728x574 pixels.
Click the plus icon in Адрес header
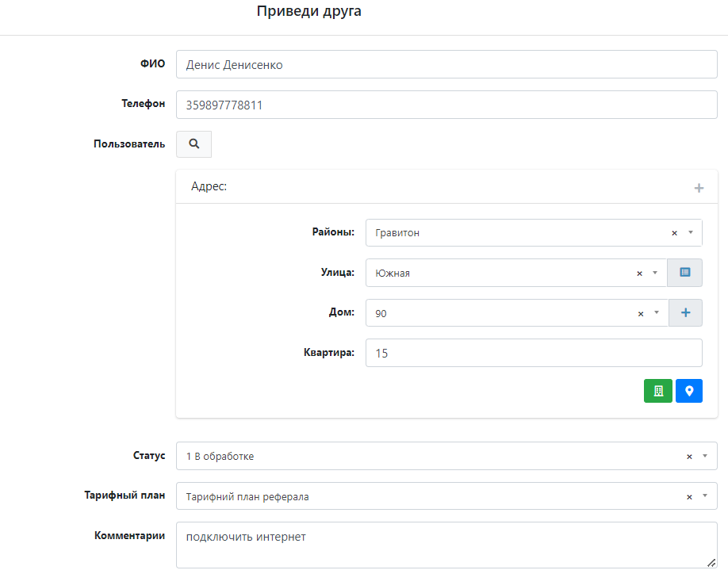click(699, 188)
